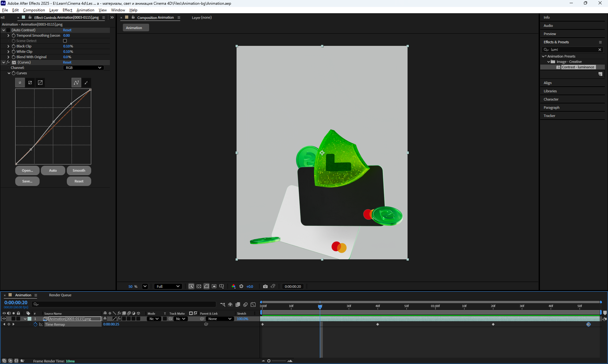Expand the Black Clip property

click(9, 46)
